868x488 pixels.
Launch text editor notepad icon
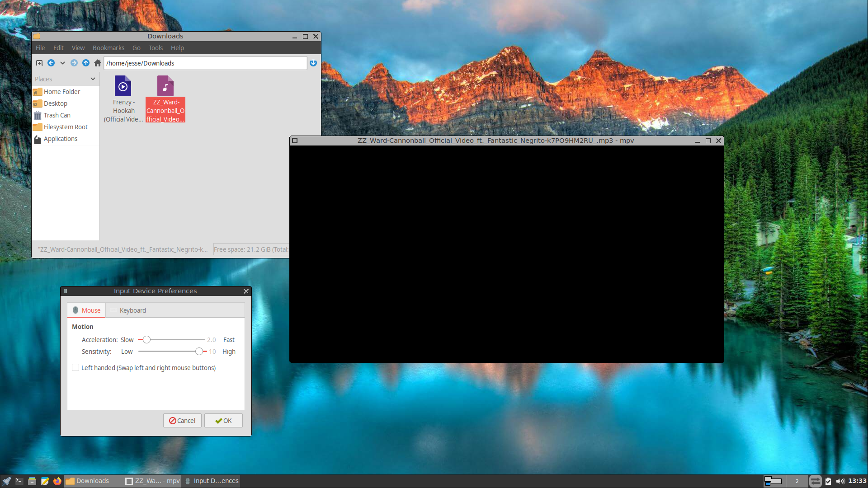coord(45,481)
